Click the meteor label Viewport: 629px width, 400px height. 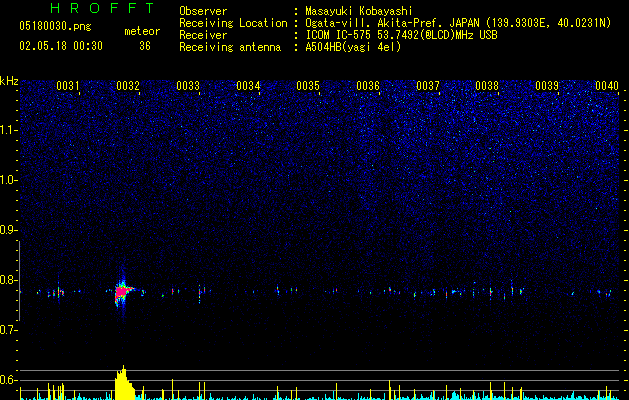pos(142,31)
